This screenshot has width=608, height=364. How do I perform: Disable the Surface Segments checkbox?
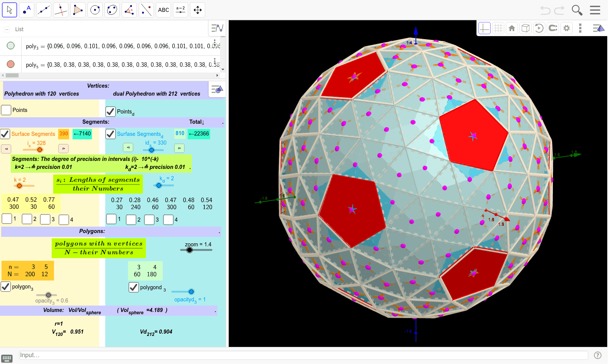click(x=5, y=134)
